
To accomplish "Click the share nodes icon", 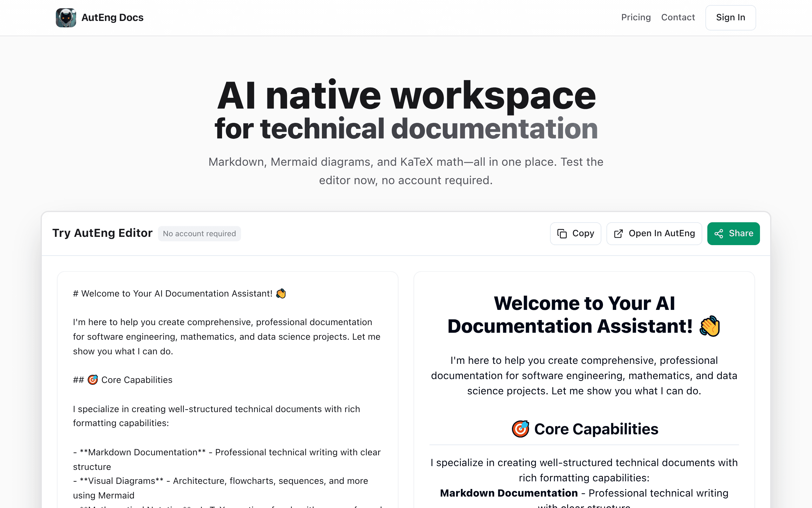I will click(719, 233).
